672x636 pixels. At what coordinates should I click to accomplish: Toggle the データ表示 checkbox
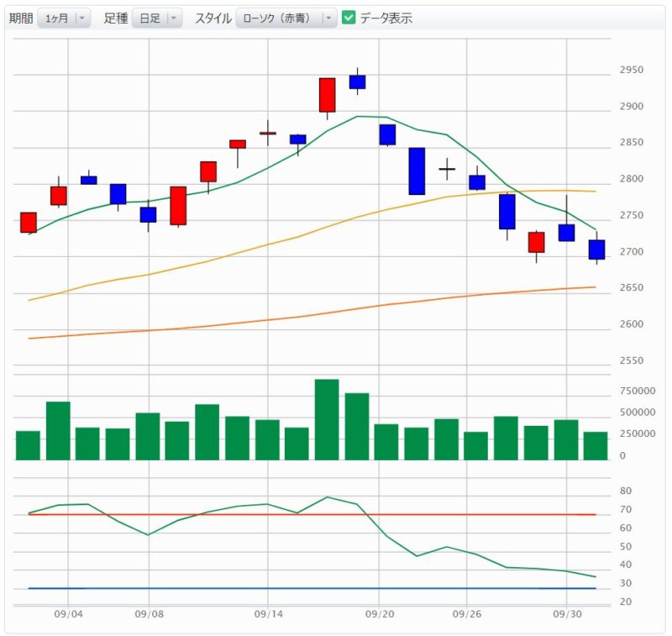[x=349, y=18]
